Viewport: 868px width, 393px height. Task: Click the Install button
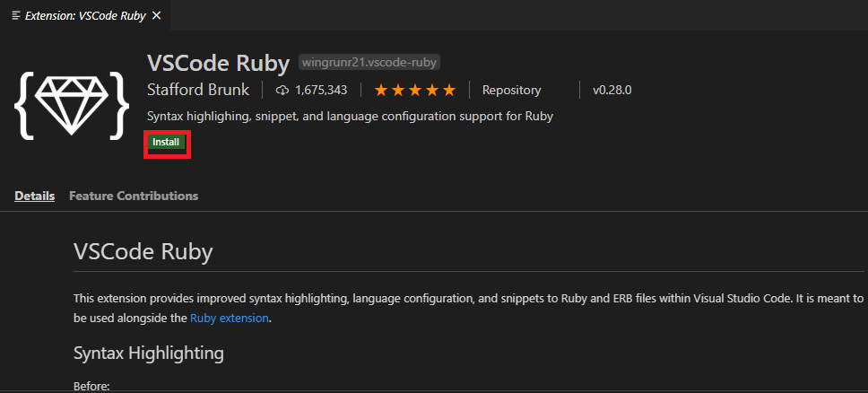click(x=166, y=143)
